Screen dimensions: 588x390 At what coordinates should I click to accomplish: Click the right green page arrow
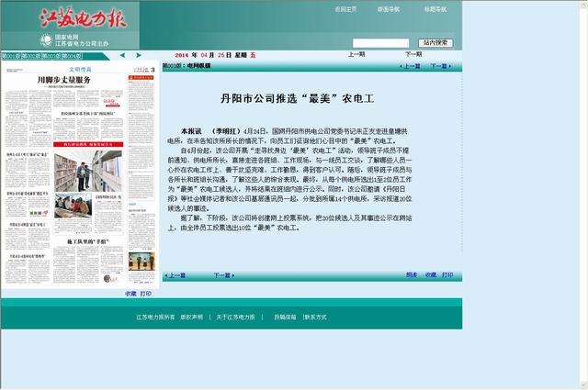(140, 56)
